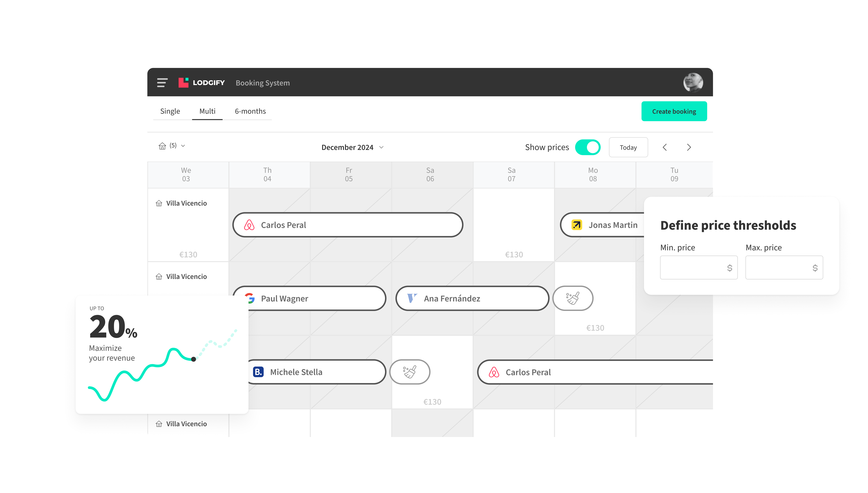The width and height of the screenshot is (868, 493).
Task: Click the Vrbo icon on Ana Fernández booking
Action: tap(411, 298)
